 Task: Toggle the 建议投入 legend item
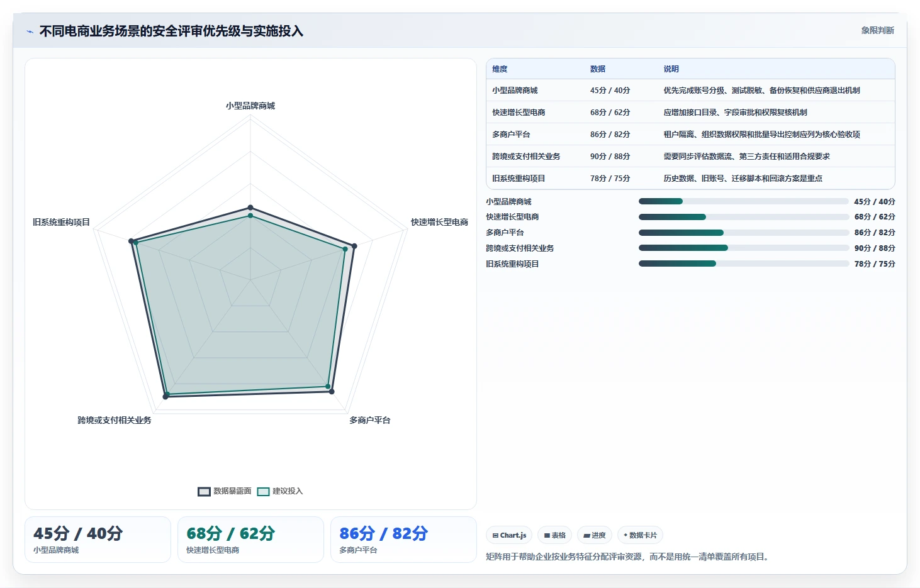(x=280, y=491)
